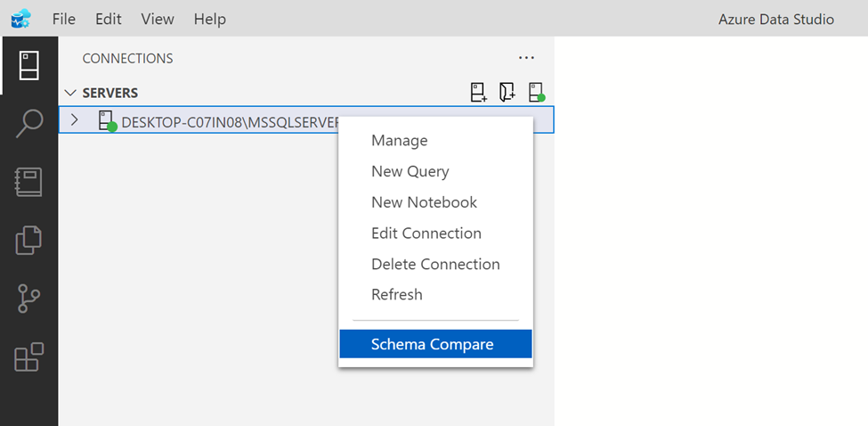Select New Query in context menu
The height and width of the screenshot is (426, 868).
click(410, 171)
